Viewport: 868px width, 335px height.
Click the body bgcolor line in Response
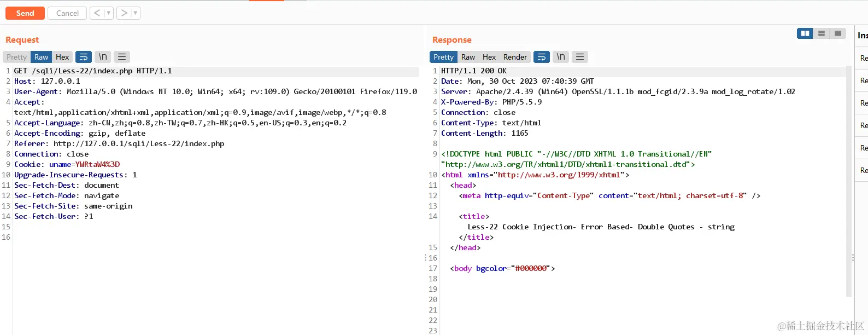pos(502,268)
